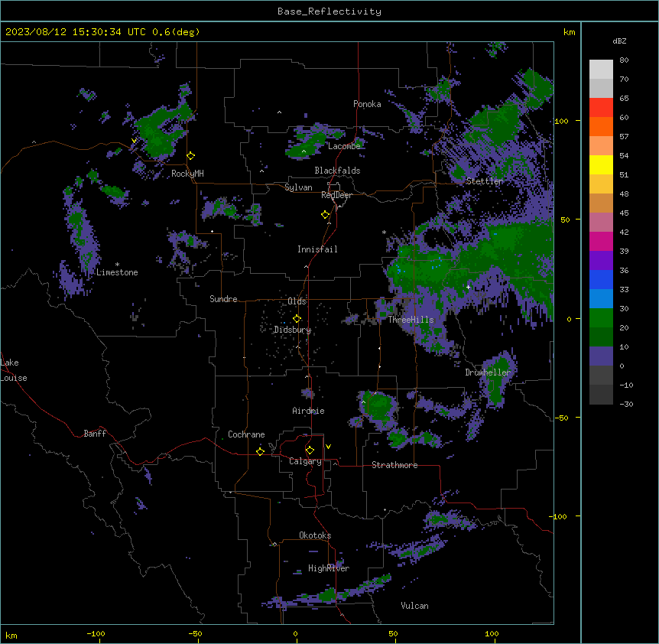This screenshot has width=659, height=644.
Task: Click the Base_Reflectivity title
Action: pyautogui.click(x=329, y=11)
